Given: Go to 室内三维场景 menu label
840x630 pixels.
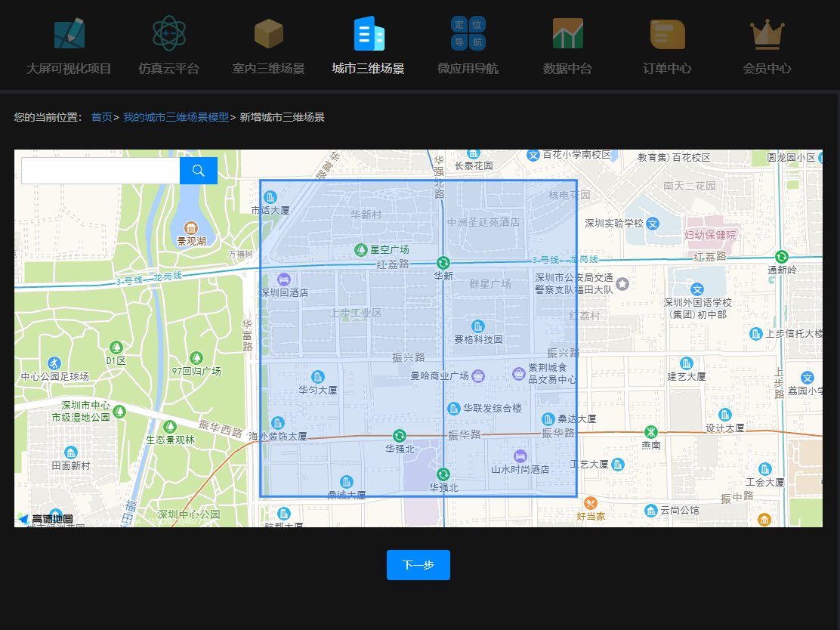Looking at the screenshot, I should 268,69.
